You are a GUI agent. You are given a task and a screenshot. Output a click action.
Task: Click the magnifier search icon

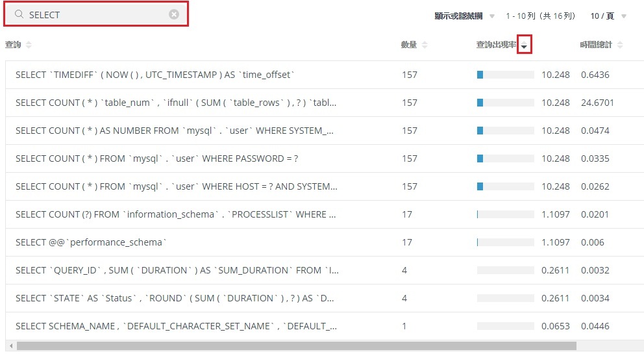coord(19,14)
